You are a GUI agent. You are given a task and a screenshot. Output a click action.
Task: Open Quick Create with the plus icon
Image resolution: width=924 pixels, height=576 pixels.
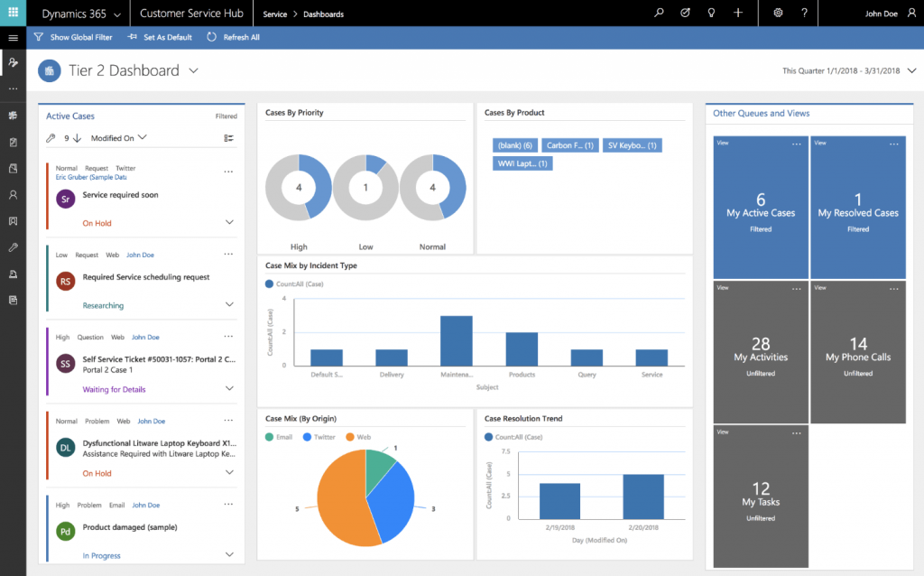pyautogui.click(x=739, y=13)
